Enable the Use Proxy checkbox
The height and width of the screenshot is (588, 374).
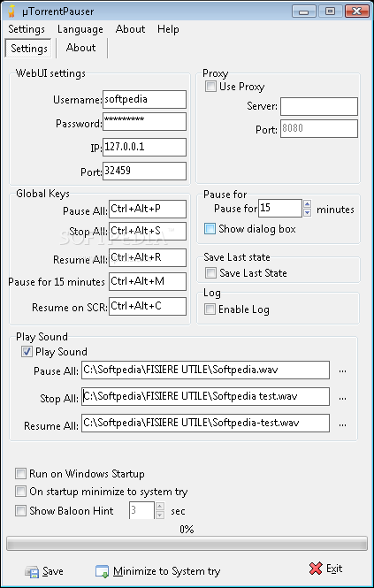210,87
